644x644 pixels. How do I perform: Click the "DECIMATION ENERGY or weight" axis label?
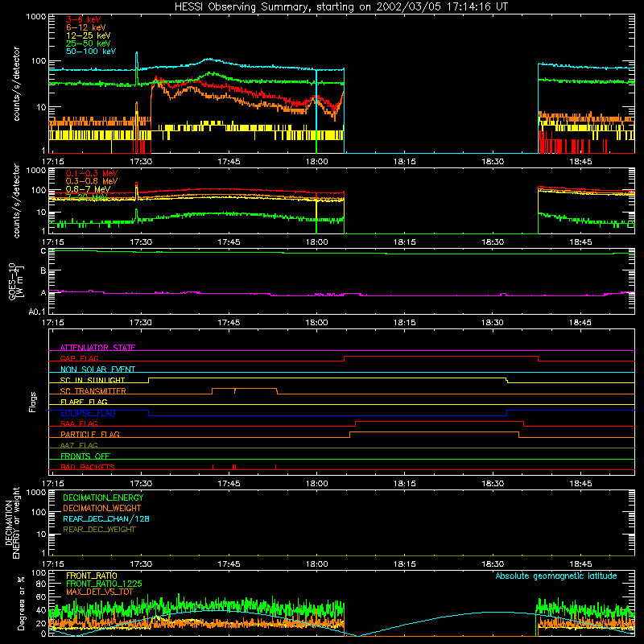tap(12, 522)
